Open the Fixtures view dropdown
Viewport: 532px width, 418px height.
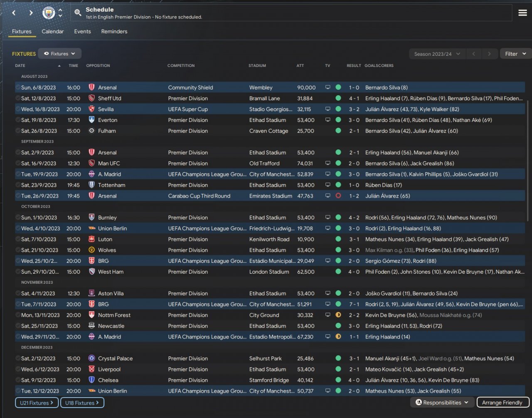pos(59,54)
